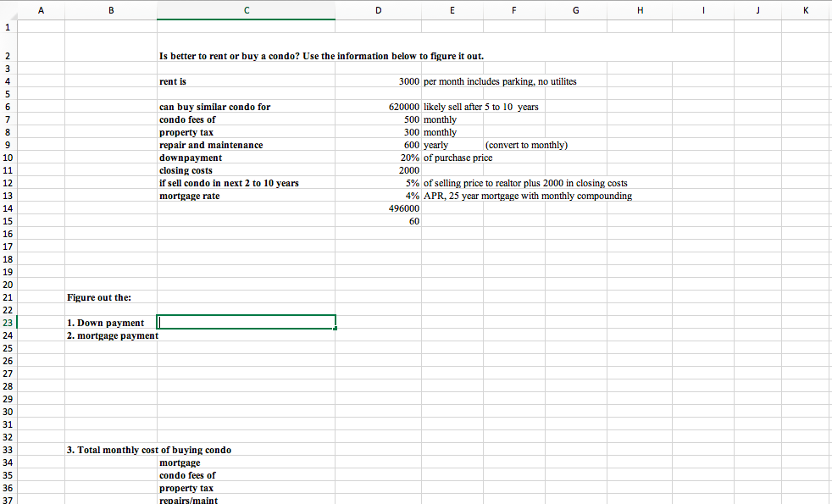832x504 pixels.
Task: Select column header C
Action: (246, 9)
